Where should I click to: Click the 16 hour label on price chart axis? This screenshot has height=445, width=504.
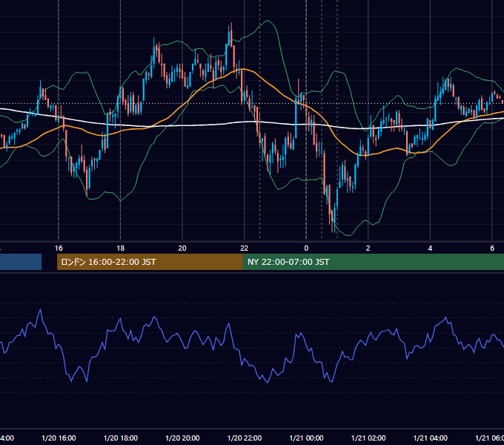[x=59, y=248]
